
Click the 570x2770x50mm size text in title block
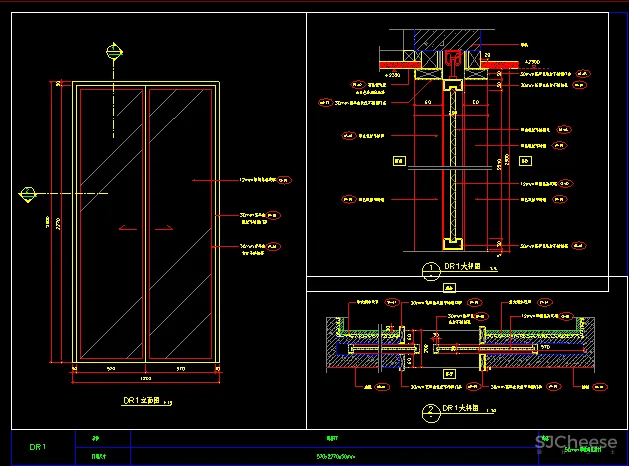click(331, 456)
